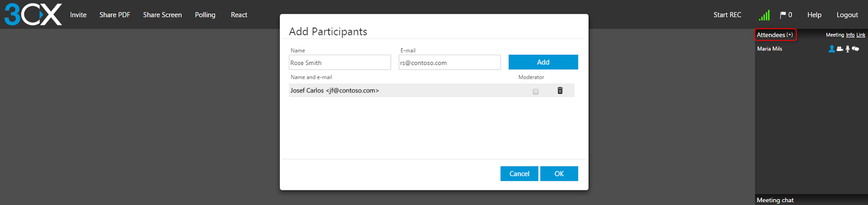Screen dimensions: 868x205
Task: Select Share PDF in top bar
Action: [x=114, y=15]
